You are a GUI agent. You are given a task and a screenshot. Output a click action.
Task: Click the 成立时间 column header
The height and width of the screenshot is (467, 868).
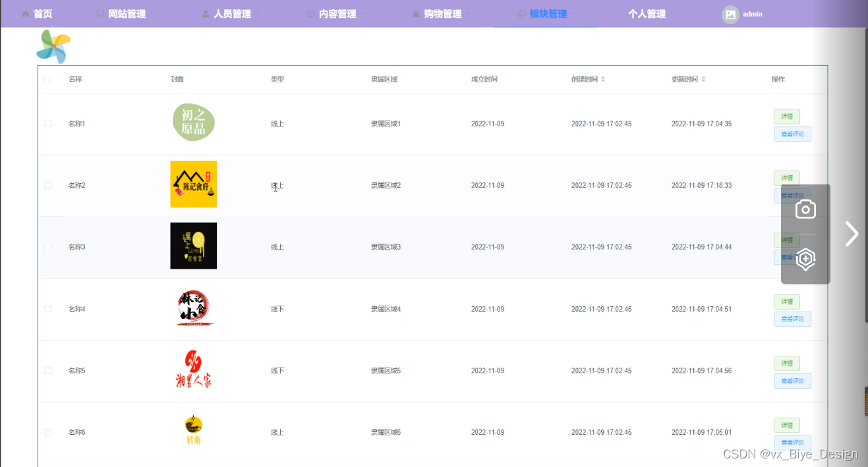tap(484, 79)
